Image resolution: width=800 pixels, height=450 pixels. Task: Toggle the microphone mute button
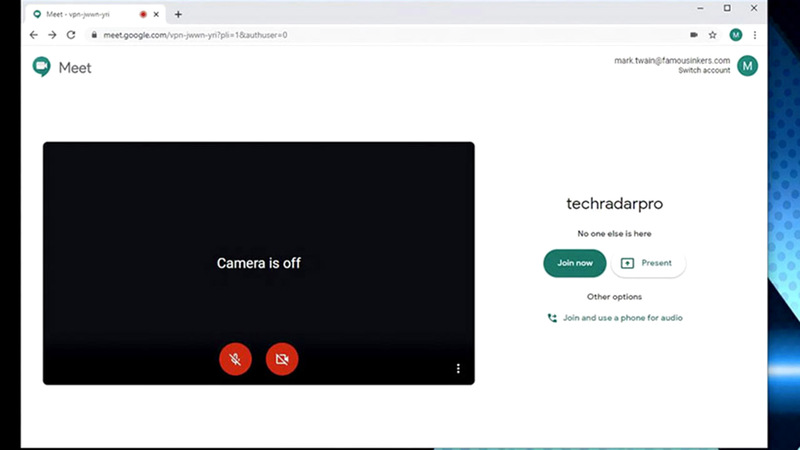(x=235, y=358)
